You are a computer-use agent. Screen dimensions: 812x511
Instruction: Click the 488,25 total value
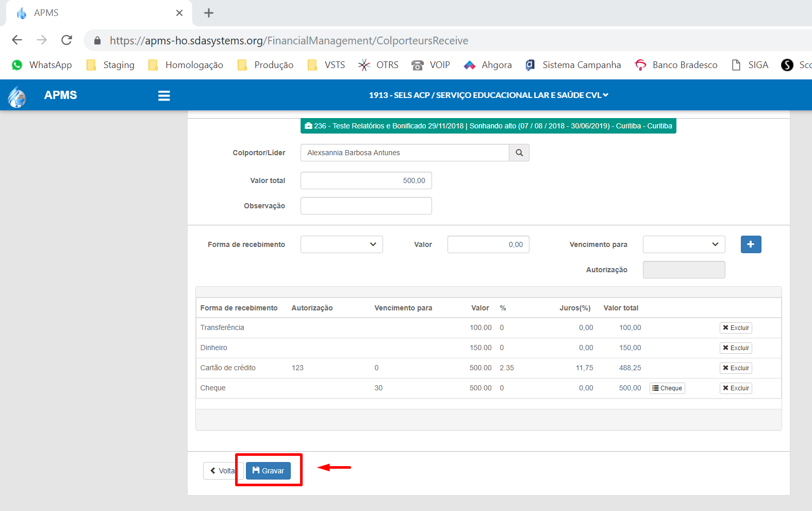click(x=630, y=368)
